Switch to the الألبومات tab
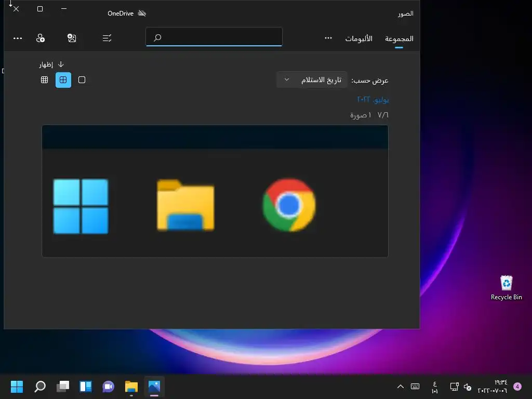The width and height of the screenshot is (532, 399). click(x=358, y=38)
